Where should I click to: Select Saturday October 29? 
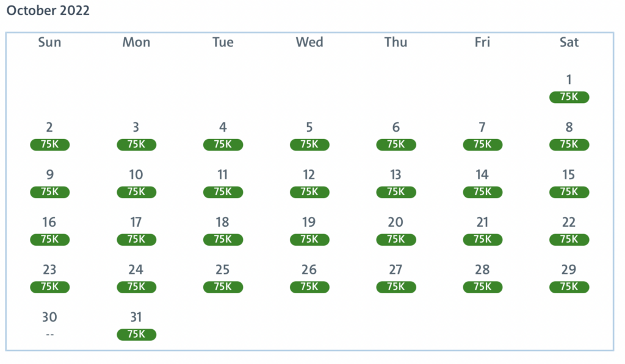569,278
